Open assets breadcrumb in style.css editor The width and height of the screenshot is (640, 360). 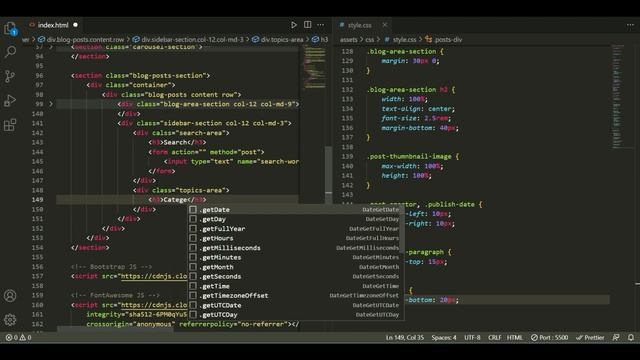(348, 40)
